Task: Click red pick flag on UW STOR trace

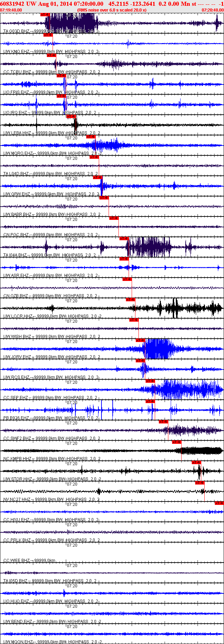Action: coord(197,462)
